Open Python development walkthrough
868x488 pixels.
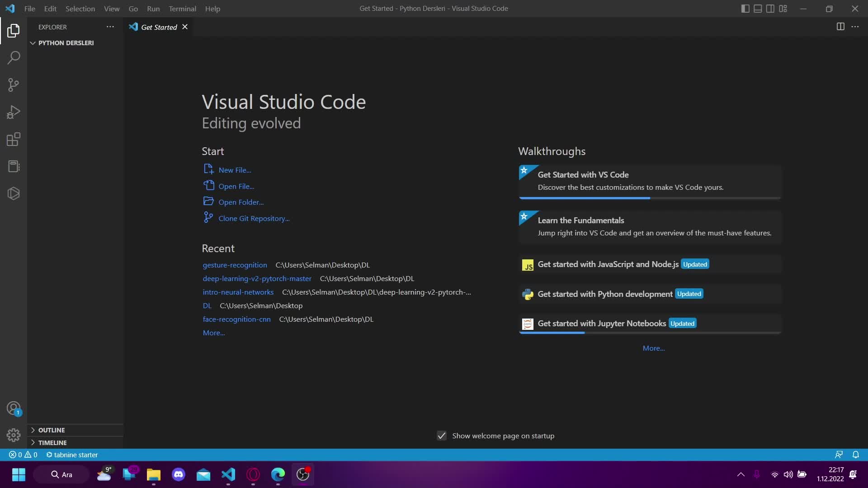(x=650, y=294)
